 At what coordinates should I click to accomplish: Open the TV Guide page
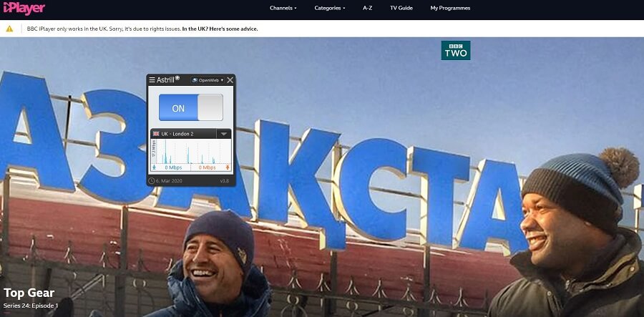pos(401,8)
